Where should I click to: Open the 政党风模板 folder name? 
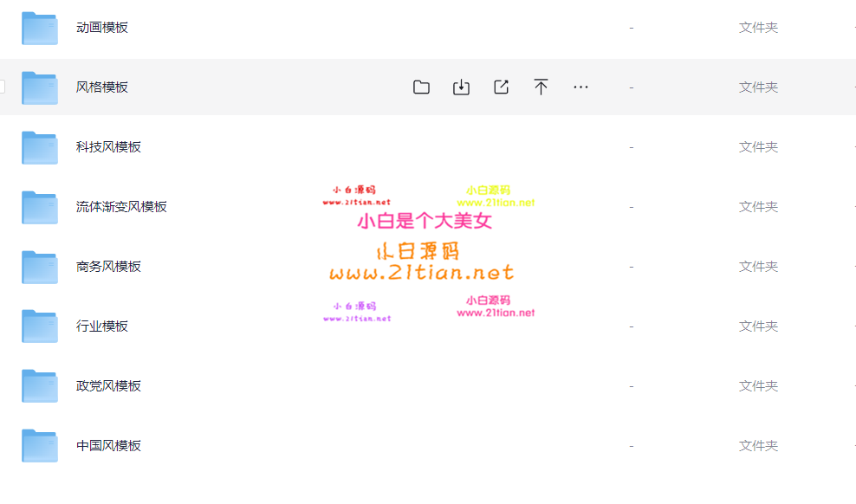tap(108, 386)
